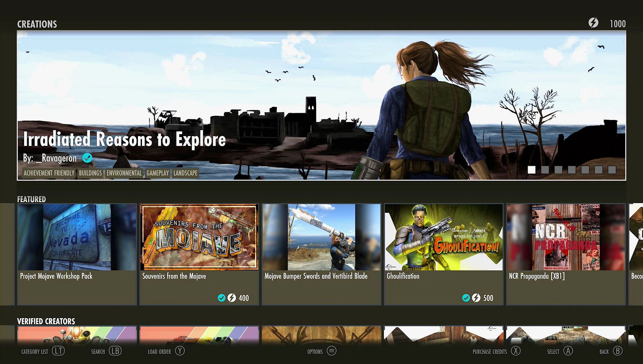
Task: Select the Gameplay category tag
Action: 158,173
